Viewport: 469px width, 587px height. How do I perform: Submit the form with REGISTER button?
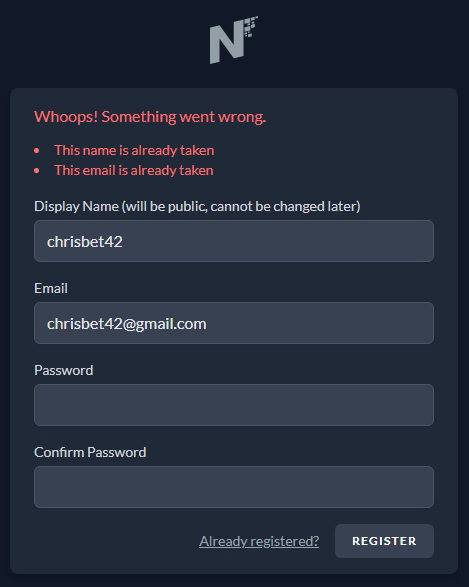pyautogui.click(x=384, y=541)
